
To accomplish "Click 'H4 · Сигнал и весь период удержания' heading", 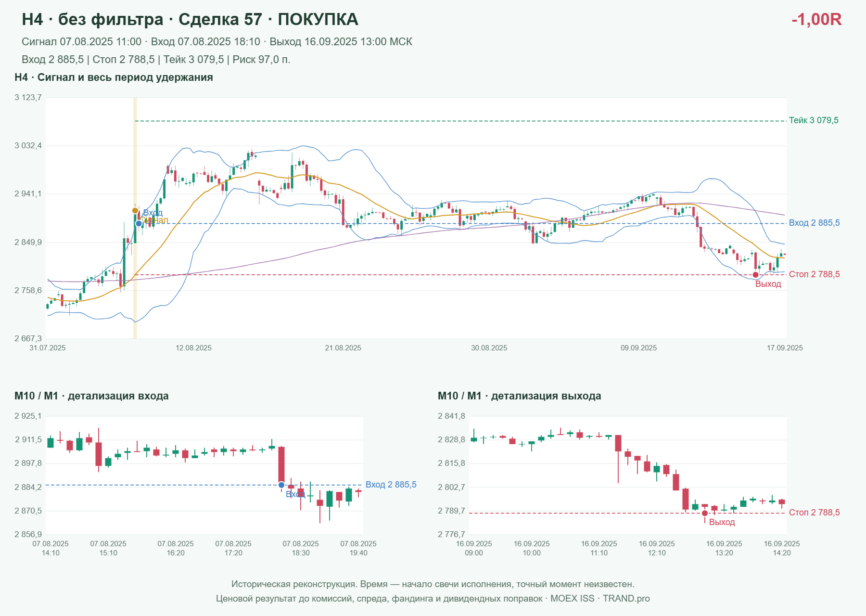I will (x=114, y=77).
